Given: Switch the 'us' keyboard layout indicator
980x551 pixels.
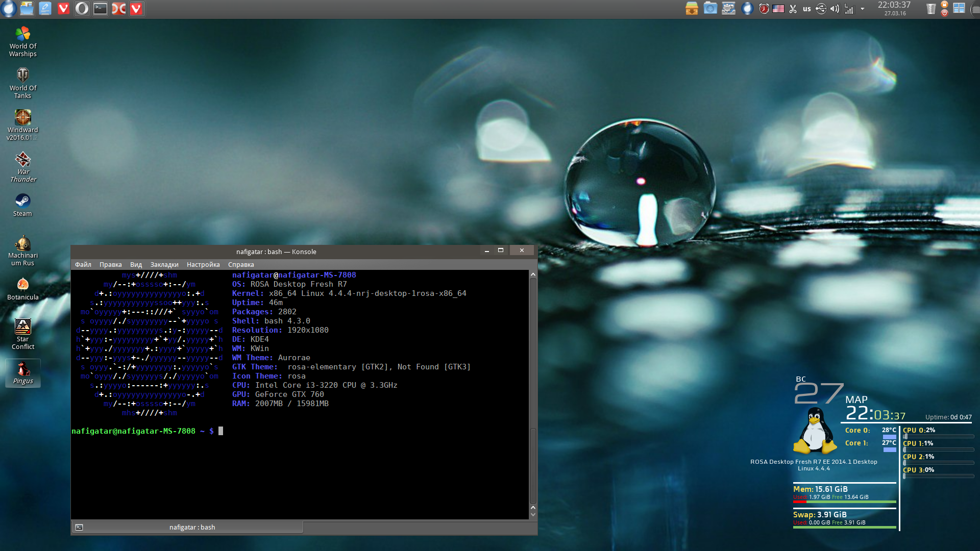Looking at the screenshot, I should 806,9.
